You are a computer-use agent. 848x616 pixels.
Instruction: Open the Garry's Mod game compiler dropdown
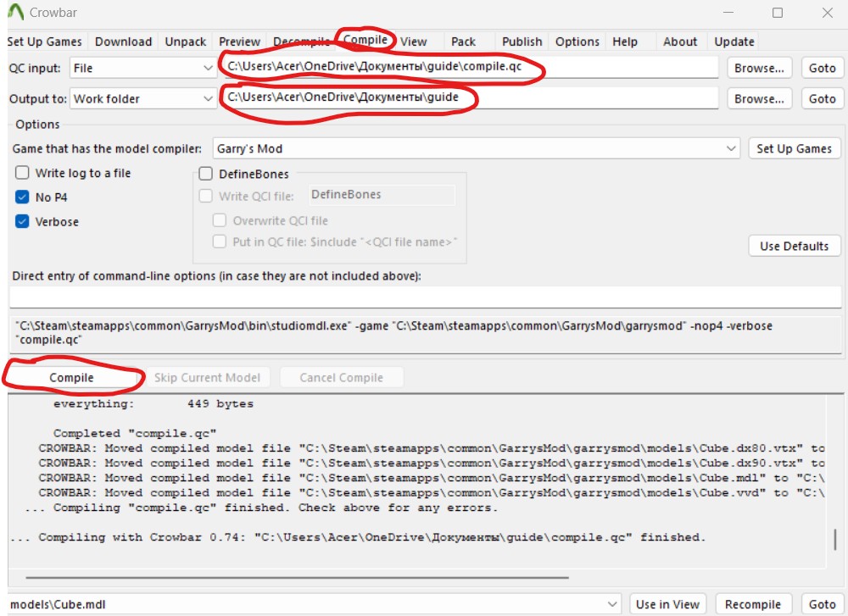coord(477,148)
